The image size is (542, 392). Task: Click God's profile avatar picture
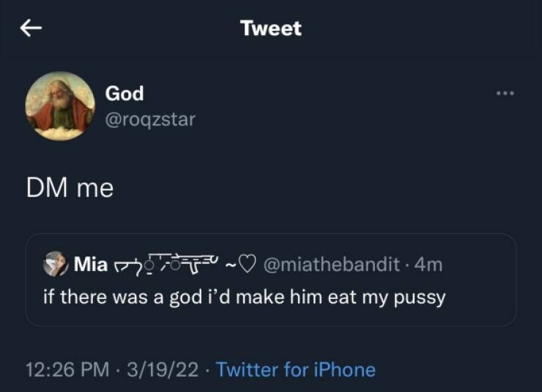pos(60,106)
